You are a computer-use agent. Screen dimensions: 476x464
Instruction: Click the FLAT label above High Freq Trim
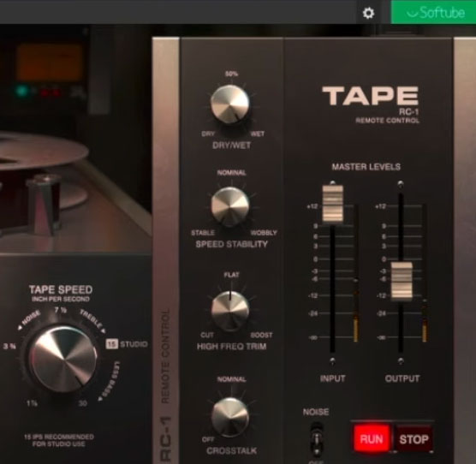click(x=232, y=275)
